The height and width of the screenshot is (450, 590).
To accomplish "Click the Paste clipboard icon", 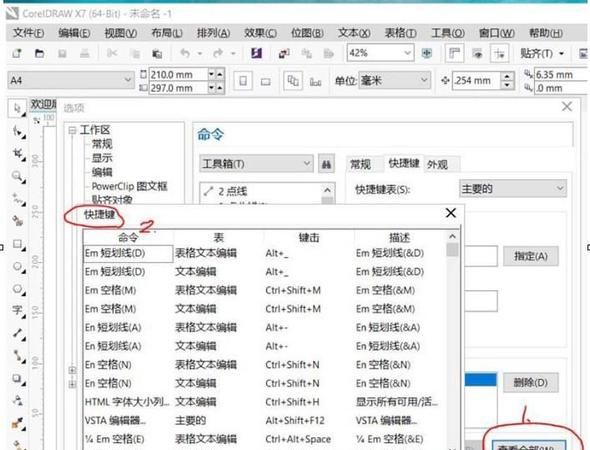I will 157,54.
